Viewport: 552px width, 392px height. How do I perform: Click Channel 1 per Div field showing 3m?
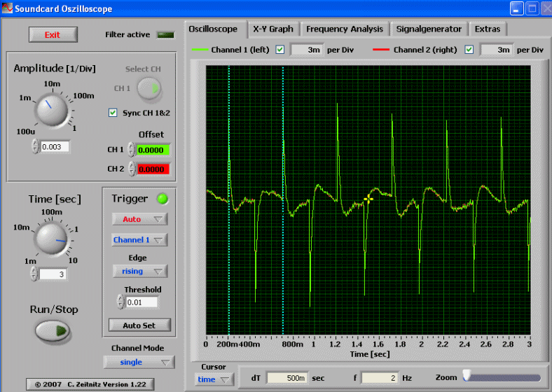pos(307,50)
